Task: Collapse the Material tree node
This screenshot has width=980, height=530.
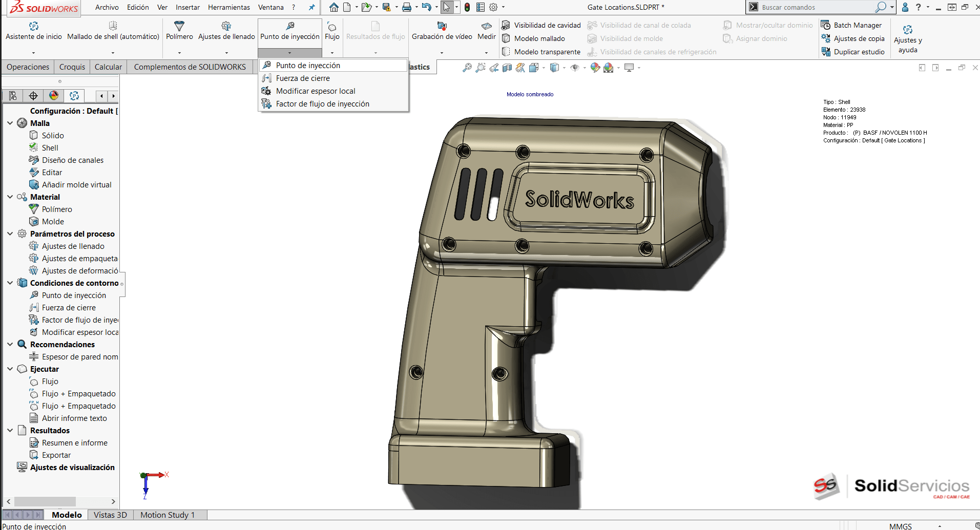Action: point(10,197)
